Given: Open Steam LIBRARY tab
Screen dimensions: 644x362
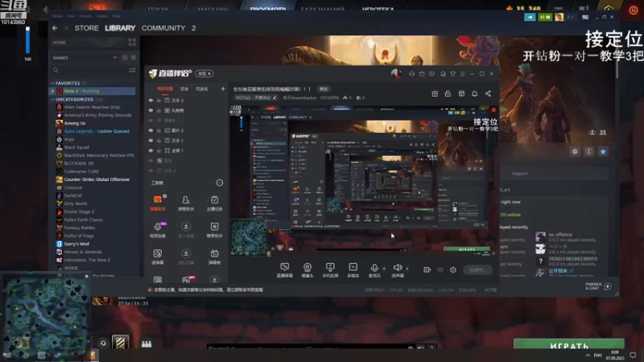Looking at the screenshot, I should point(120,28).
